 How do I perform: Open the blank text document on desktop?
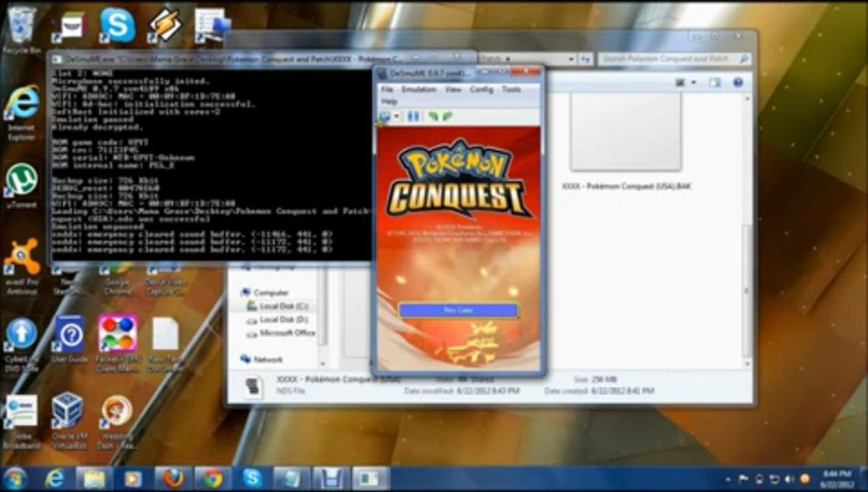[x=165, y=343]
